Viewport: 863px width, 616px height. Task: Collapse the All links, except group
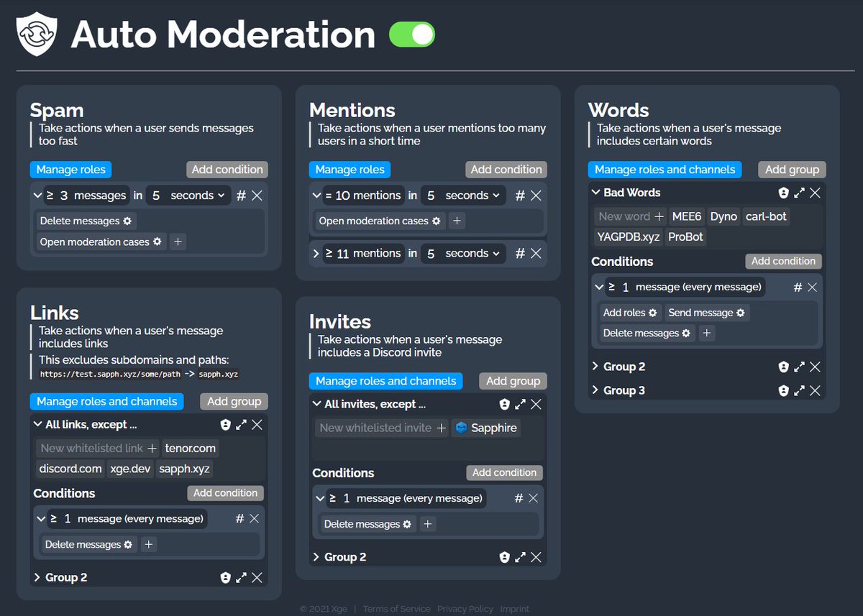pos(37,424)
